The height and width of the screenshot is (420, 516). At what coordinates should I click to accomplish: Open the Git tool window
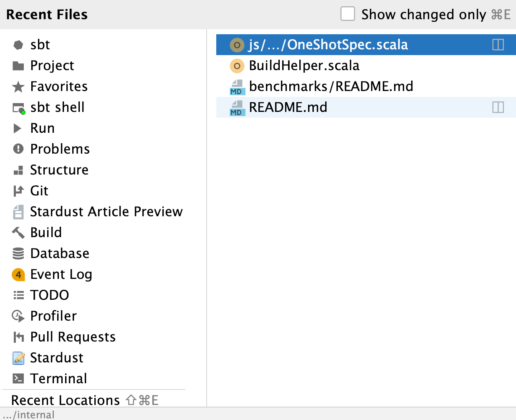point(39,191)
